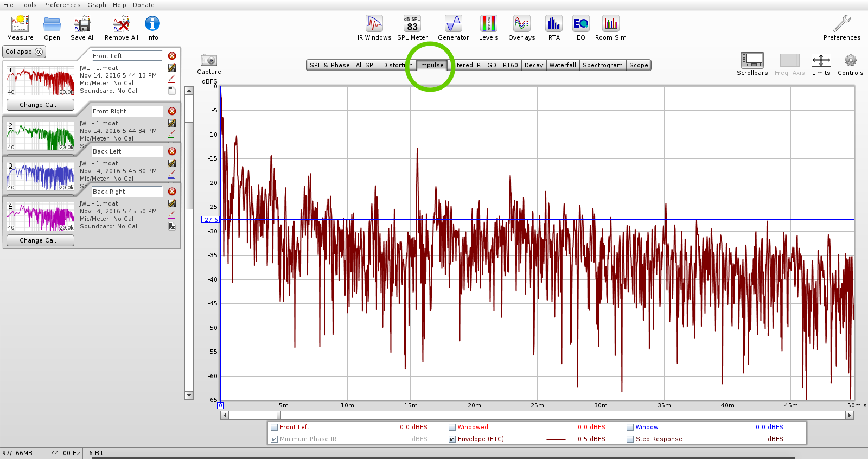Open the signal Generator
The image size is (868, 459).
(x=453, y=28)
